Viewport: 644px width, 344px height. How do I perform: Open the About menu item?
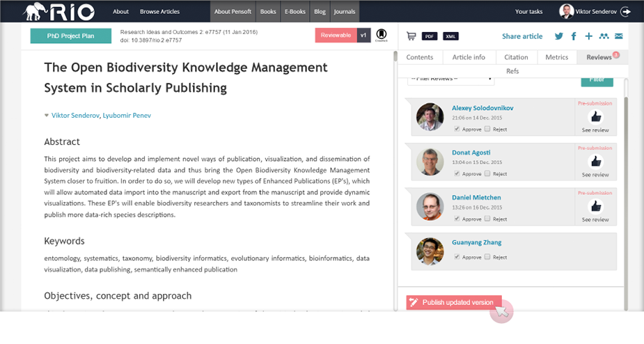point(120,12)
